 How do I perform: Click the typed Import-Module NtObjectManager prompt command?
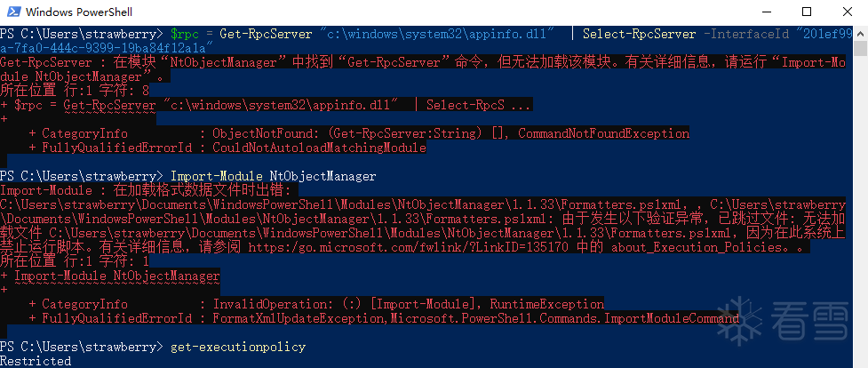tap(273, 176)
